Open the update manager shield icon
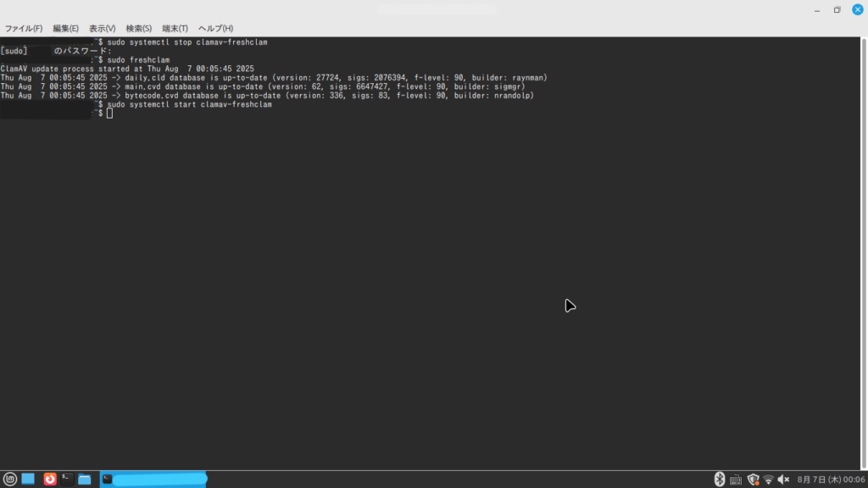 click(x=752, y=480)
